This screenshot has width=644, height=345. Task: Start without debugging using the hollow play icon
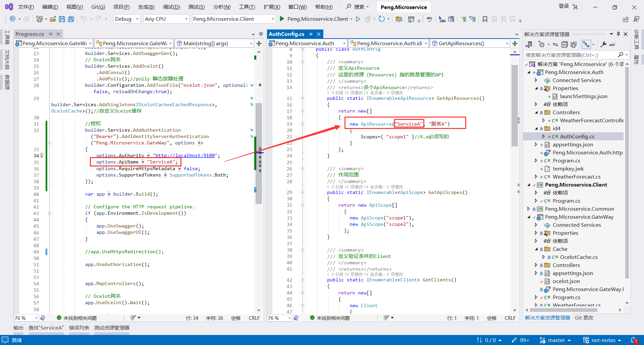tap(358, 19)
